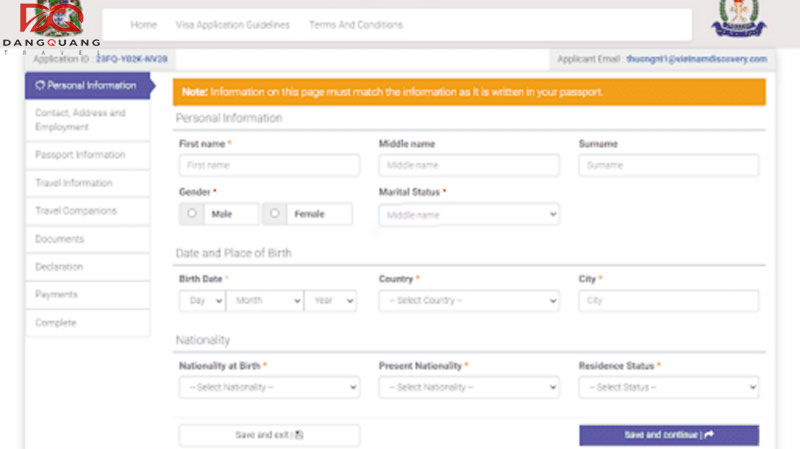Open Visa Application Guidelines menu item
800x449 pixels.
[233, 25]
